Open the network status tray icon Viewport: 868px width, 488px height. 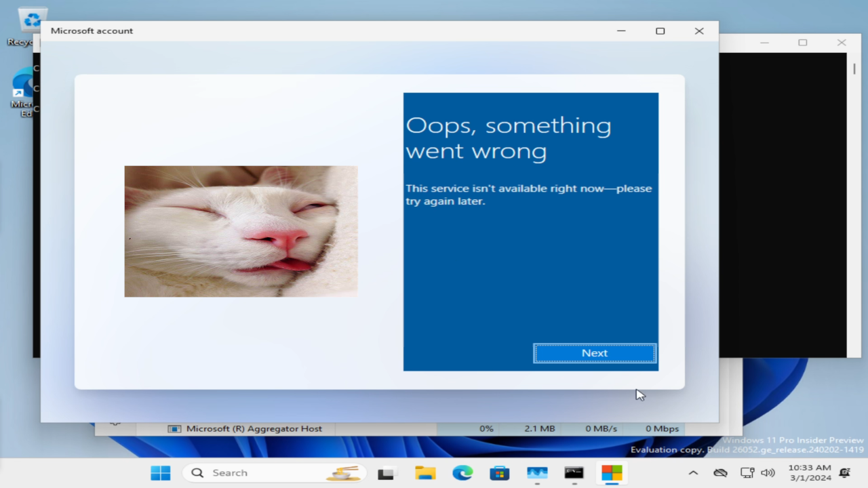[747, 473]
